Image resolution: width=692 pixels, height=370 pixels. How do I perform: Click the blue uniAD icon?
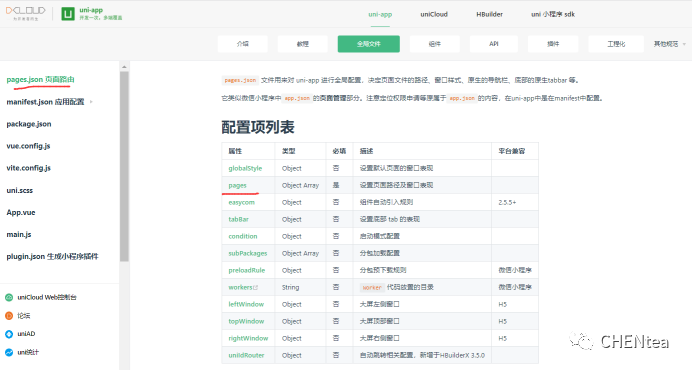(x=9, y=334)
